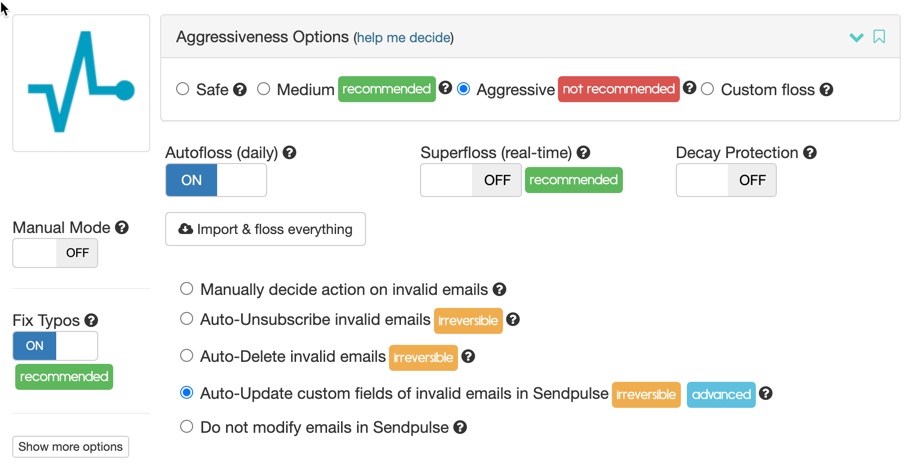Collapse the Aggressiveness Options panel chevron
Screen dimensions: 912x470
click(856, 38)
